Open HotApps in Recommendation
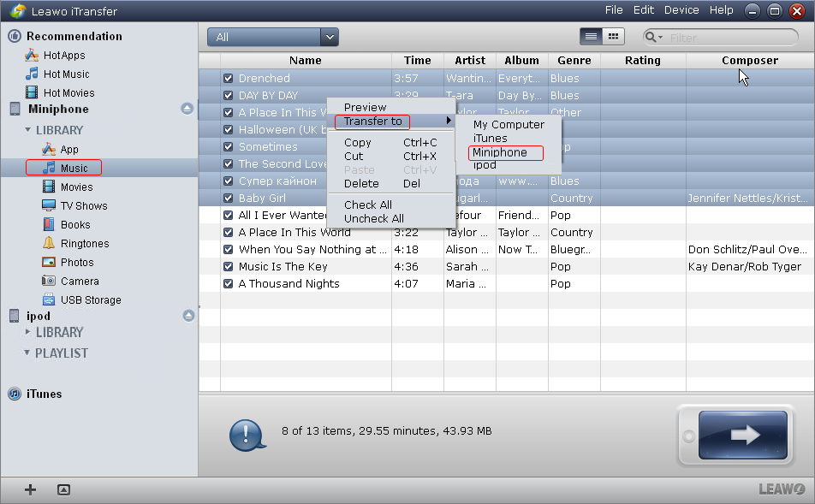Screen dimensions: 815x504 [x=55, y=55]
